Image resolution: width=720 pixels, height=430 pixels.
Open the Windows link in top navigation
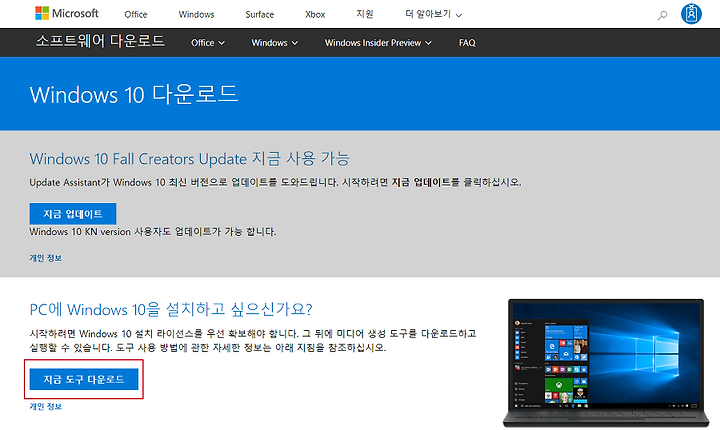[x=196, y=14]
